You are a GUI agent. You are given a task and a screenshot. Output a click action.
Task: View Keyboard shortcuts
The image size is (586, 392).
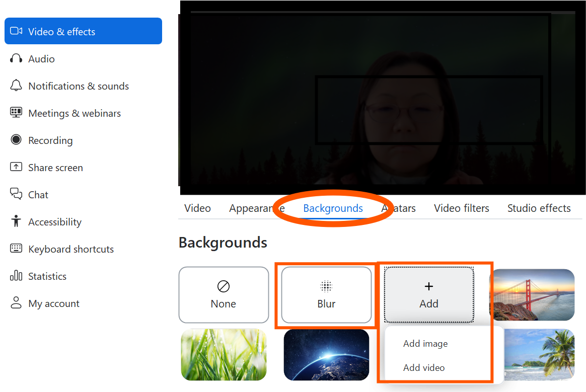pyautogui.click(x=84, y=249)
